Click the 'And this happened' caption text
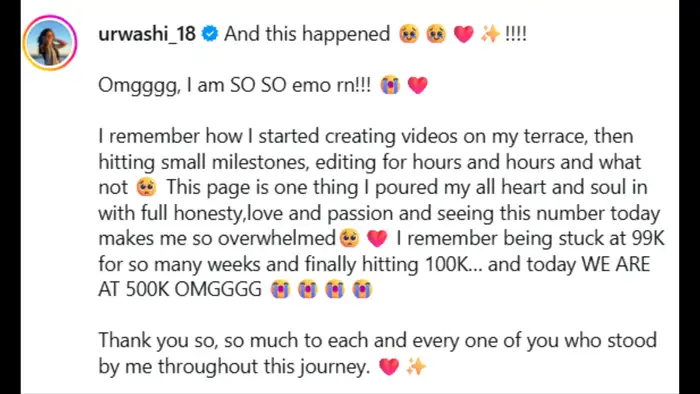Viewport: 700px width, 394px height. click(x=307, y=34)
